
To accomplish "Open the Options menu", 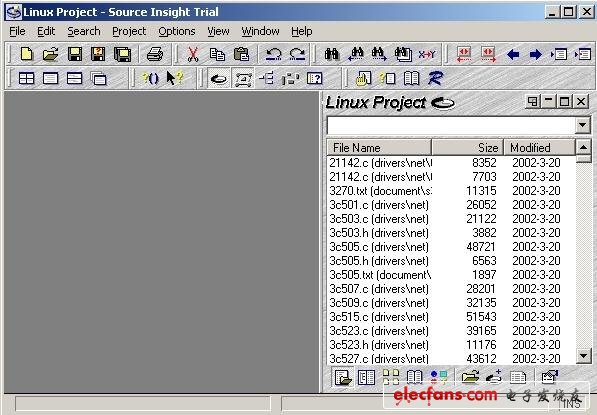I will coord(177,31).
